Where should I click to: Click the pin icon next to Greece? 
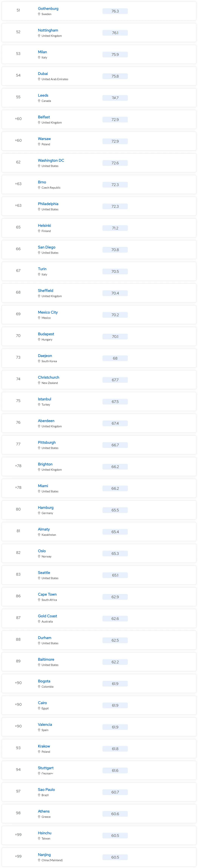[39, 817]
